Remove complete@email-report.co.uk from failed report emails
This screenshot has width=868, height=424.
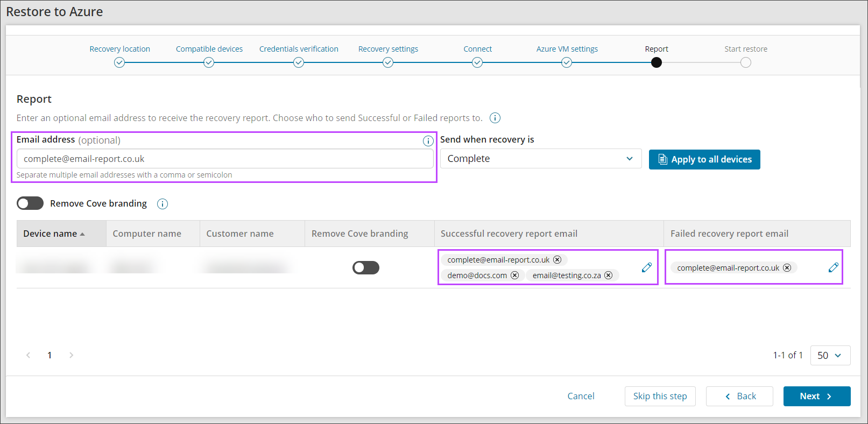click(x=787, y=268)
